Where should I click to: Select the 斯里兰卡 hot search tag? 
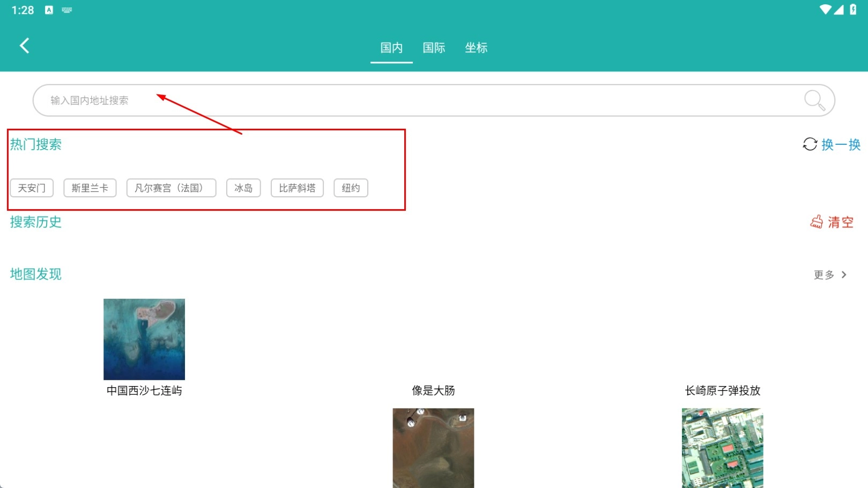tap(90, 188)
